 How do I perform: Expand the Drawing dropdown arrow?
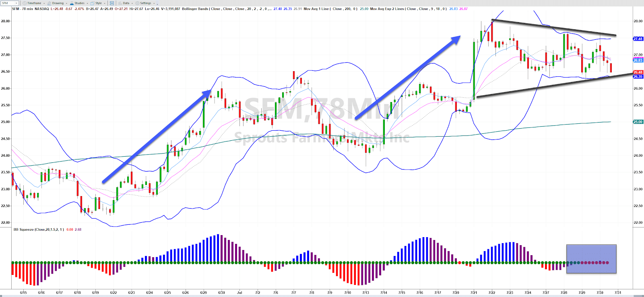(x=66, y=3)
